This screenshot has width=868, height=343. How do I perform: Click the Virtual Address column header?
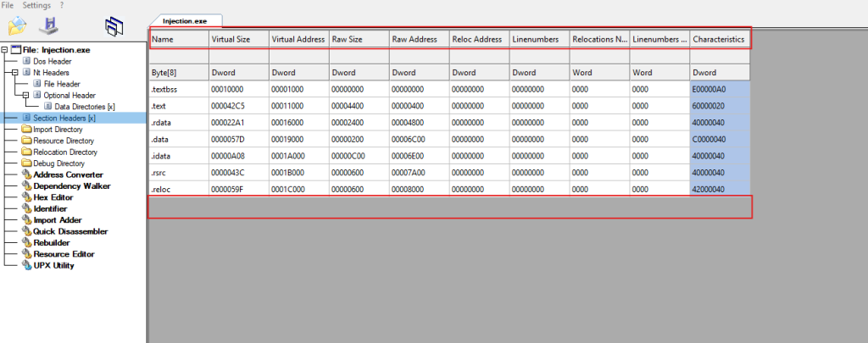coord(298,39)
